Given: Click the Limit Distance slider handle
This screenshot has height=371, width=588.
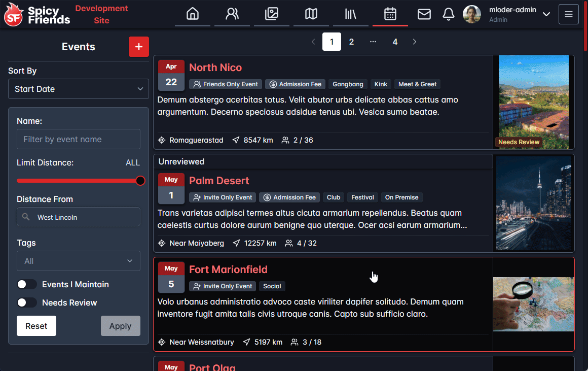Looking at the screenshot, I should (140, 181).
